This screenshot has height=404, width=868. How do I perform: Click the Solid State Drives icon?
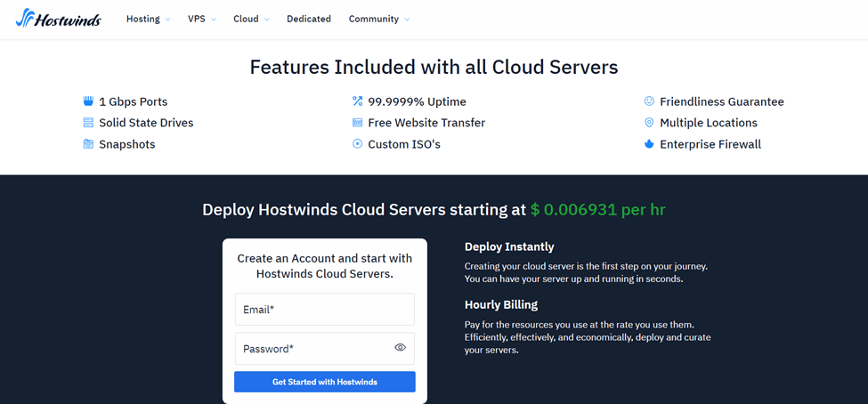(88, 123)
